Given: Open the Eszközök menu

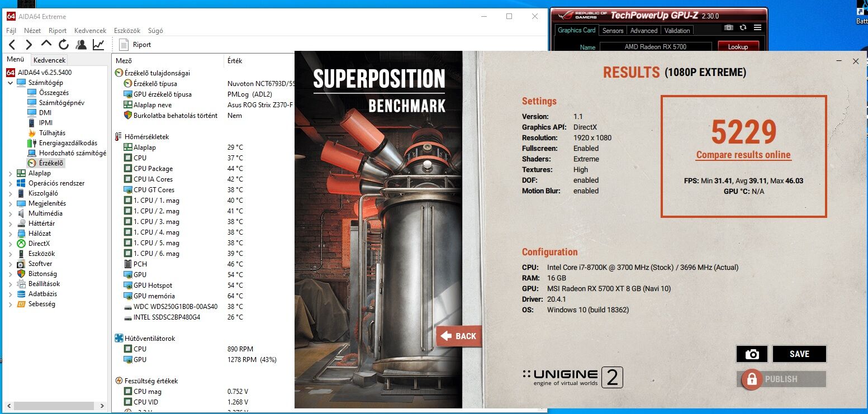Looking at the screenshot, I should point(127,31).
